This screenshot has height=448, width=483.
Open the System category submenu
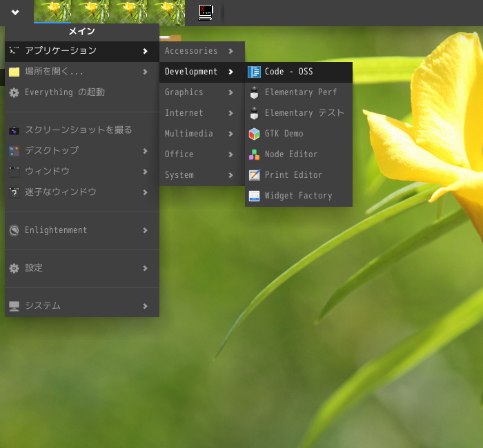pos(202,175)
